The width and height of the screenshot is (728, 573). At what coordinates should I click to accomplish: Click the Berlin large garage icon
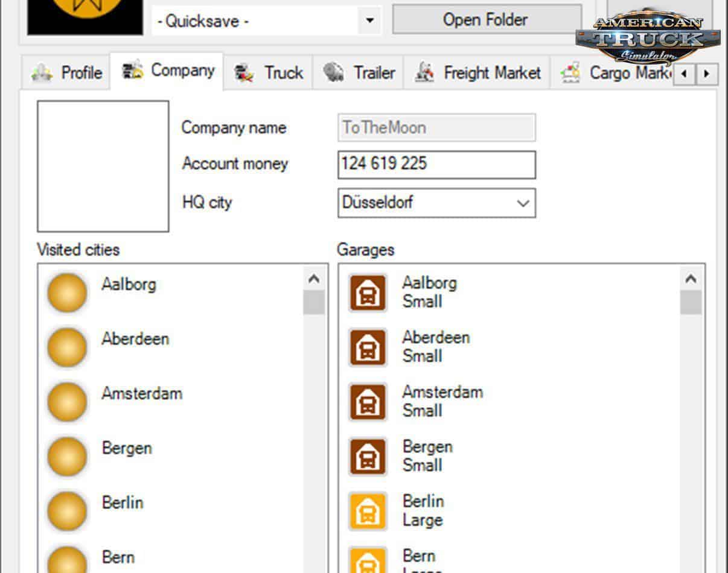pos(368,511)
